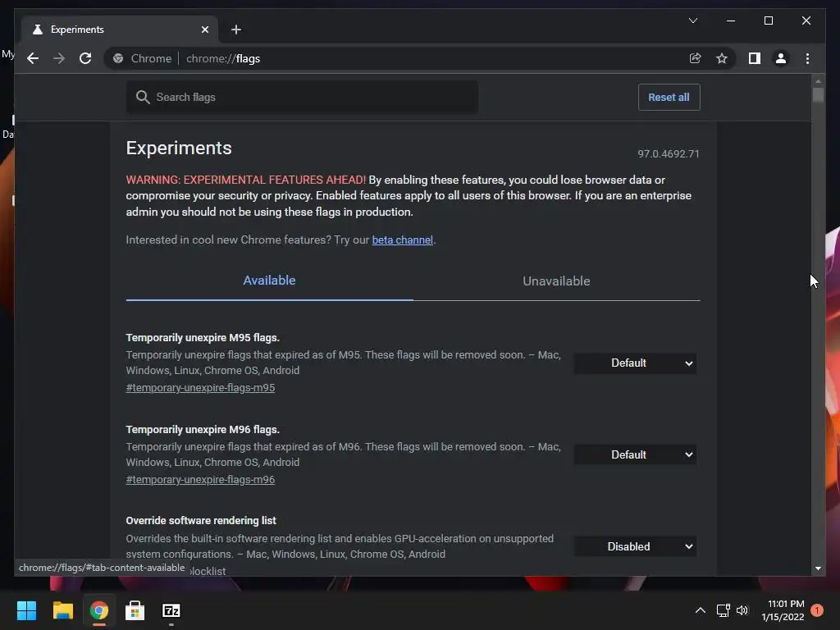
Task: Open the Override software rendering Disabled dropdown
Action: click(x=635, y=546)
